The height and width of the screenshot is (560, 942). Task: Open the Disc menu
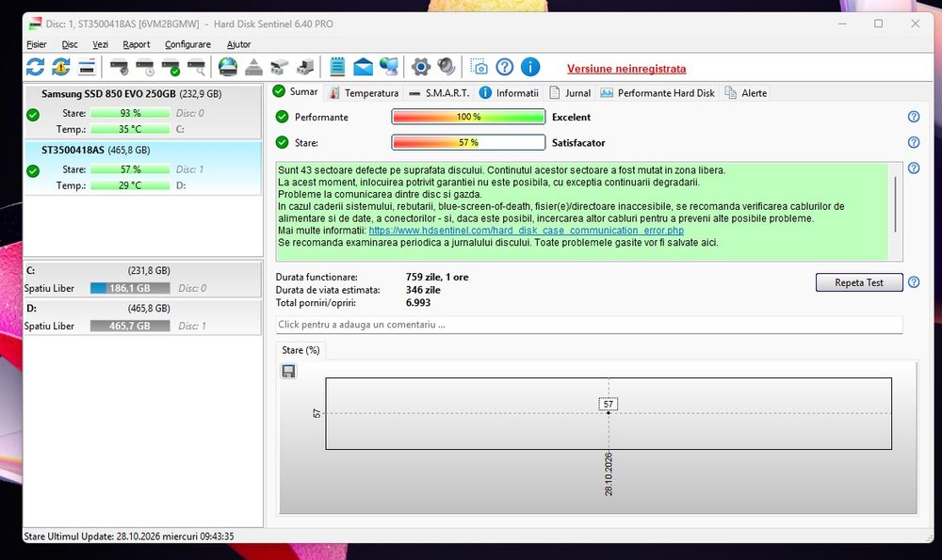[70, 44]
